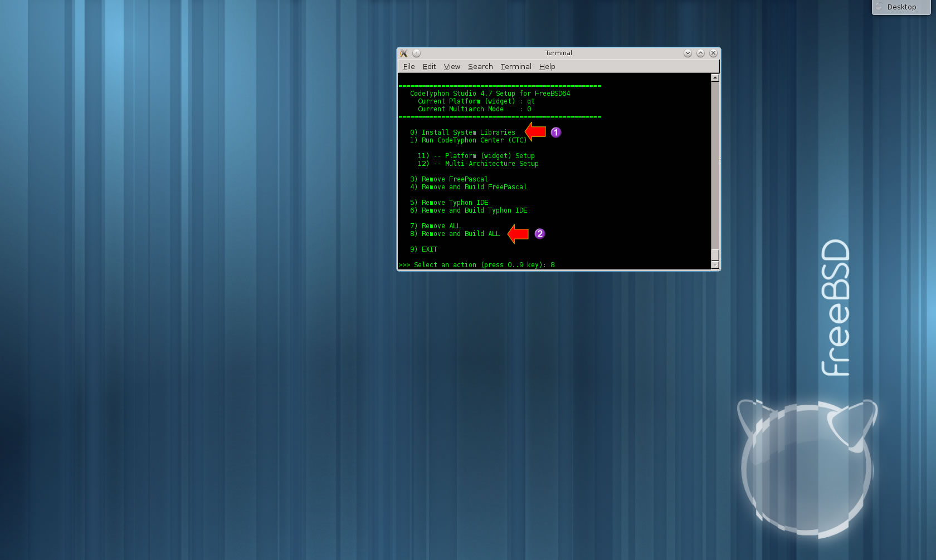Close the Terminal window

pos(713,53)
